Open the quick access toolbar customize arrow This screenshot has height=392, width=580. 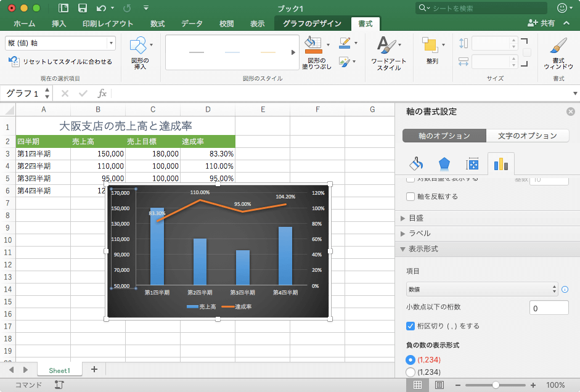point(146,8)
